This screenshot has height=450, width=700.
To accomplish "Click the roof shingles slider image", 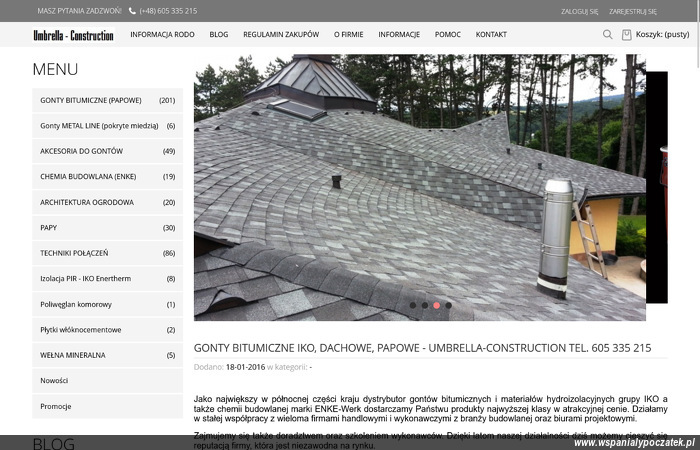I will pyautogui.click(x=420, y=188).
